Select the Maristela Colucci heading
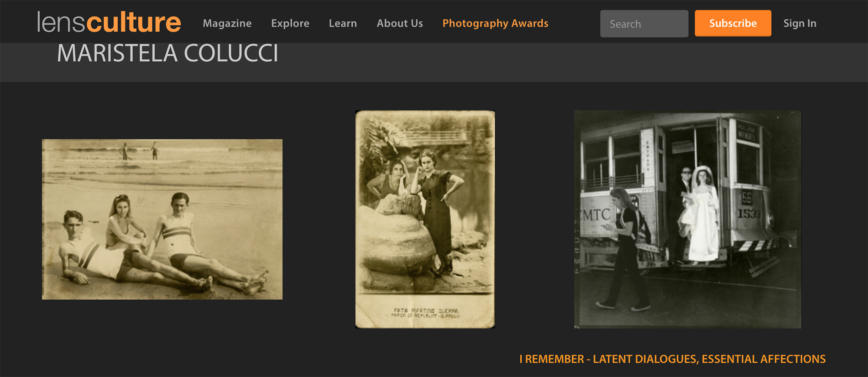868x377 pixels. [x=168, y=53]
